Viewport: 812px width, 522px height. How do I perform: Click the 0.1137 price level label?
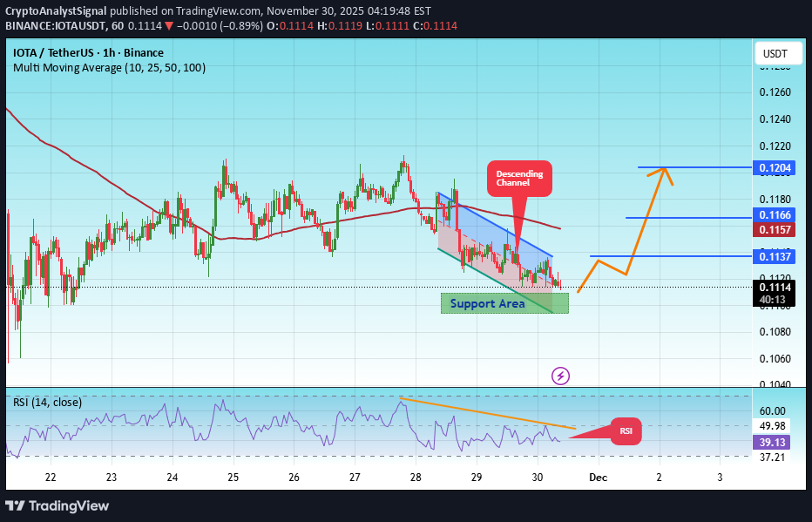point(772,256)
